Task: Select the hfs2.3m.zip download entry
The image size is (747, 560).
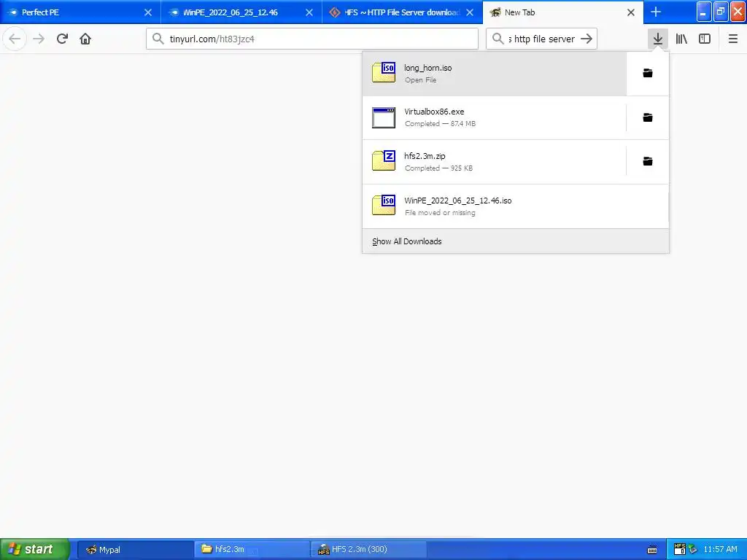Action: [495, 161]
